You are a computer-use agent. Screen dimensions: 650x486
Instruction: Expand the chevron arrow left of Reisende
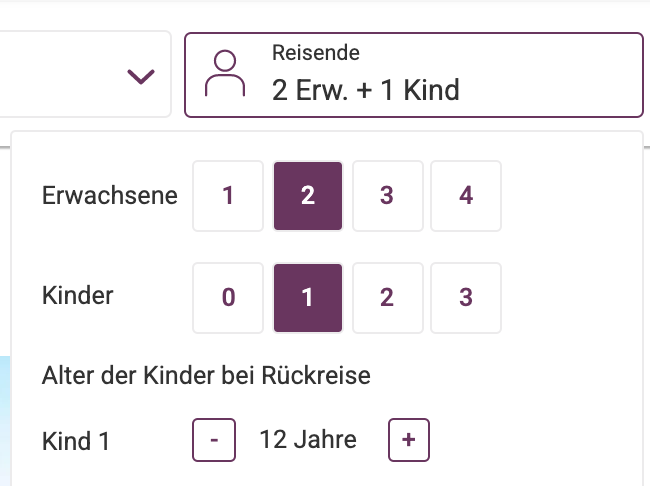point(141,77)
